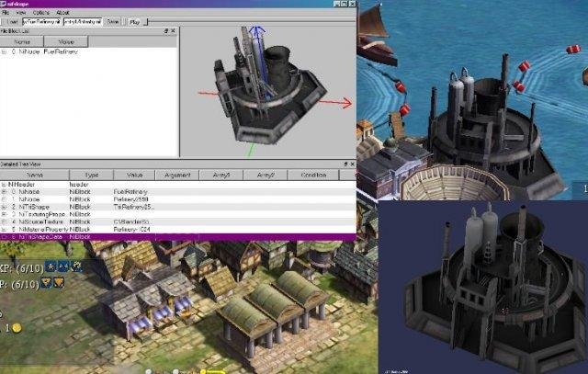Expand the 2 NiTriShape tree node
This screenshot has width=588, height=374.
coord(4,207)
